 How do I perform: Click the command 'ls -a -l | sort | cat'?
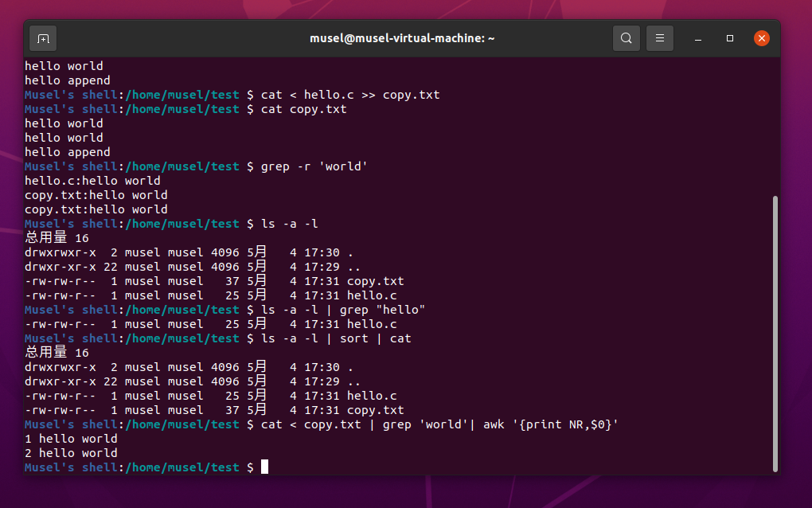point(336,338)
